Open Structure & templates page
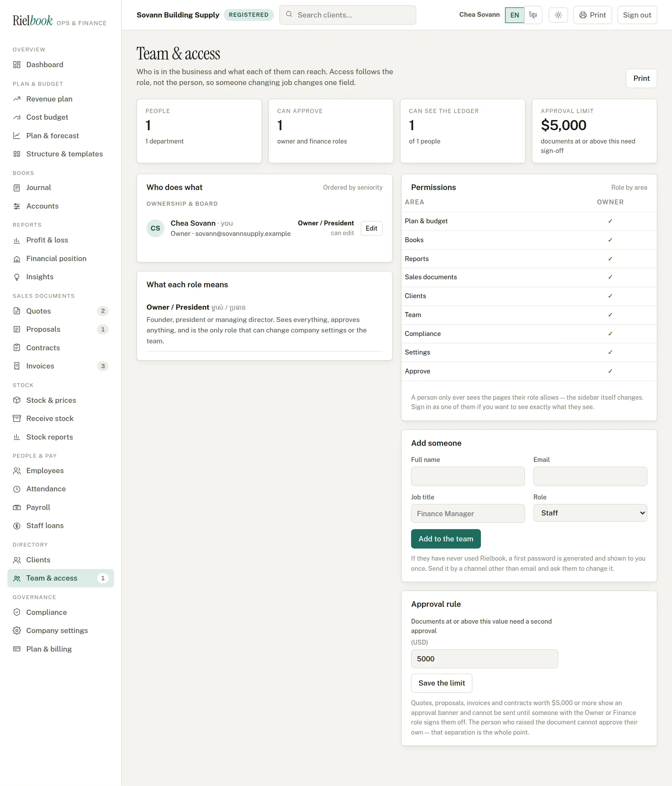Viewport: 672px width, 786px height. pos(60,154)
